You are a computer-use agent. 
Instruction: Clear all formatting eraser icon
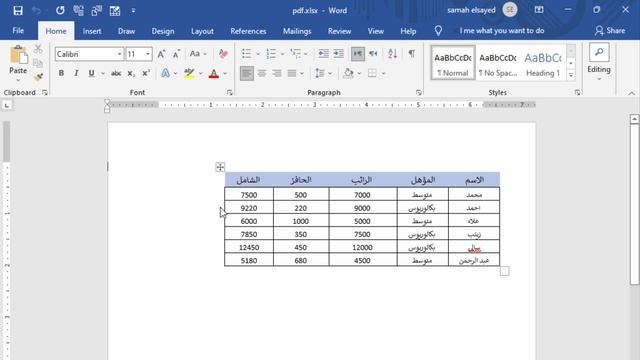pyautogui.click(x=223, y=54)
